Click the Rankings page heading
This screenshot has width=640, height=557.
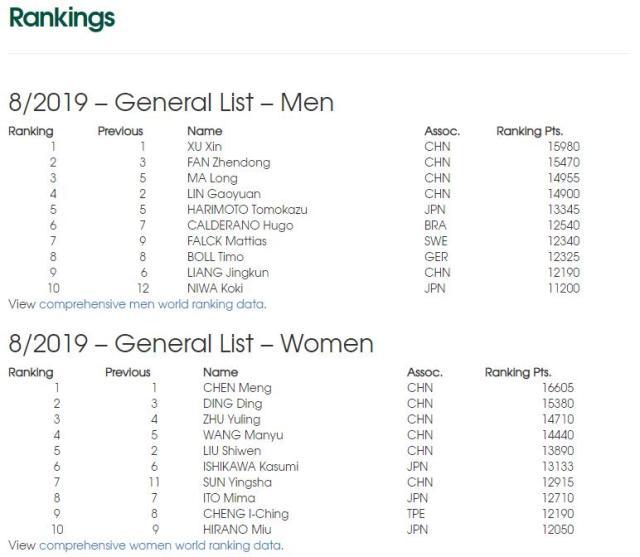[62, 19]
